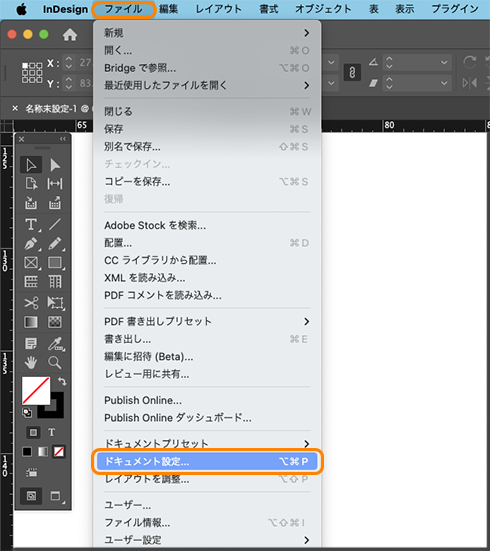The height and width of the screenshot is (551, 490).
Task: Open the 編集 menu
Action: [168, 9]
